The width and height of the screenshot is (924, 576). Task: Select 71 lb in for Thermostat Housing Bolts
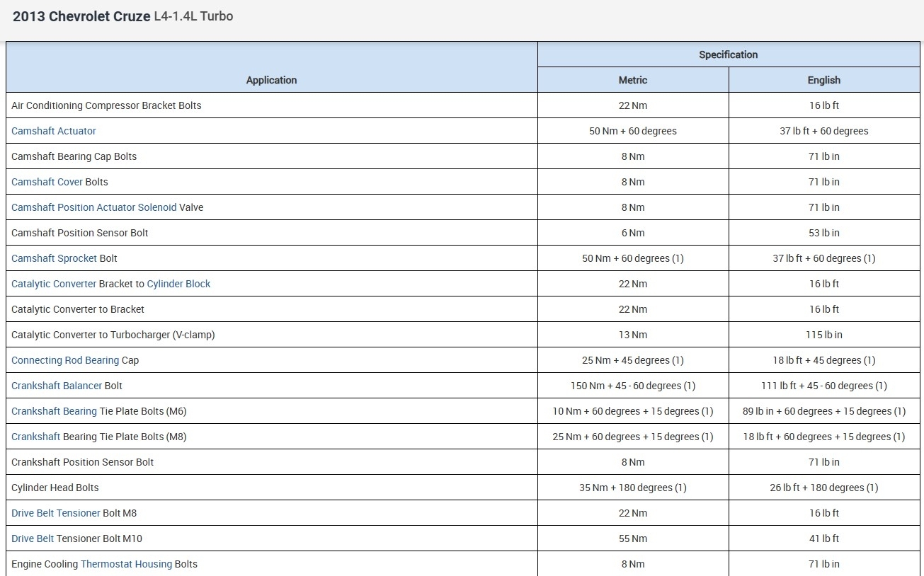click(824, 564)
